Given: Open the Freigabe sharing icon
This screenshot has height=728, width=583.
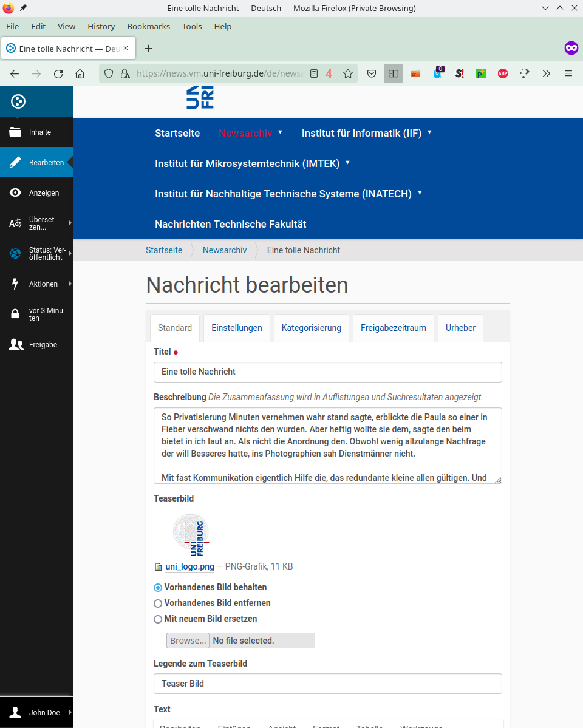Looking at the screenshot, I should click(x=16, y=344).
